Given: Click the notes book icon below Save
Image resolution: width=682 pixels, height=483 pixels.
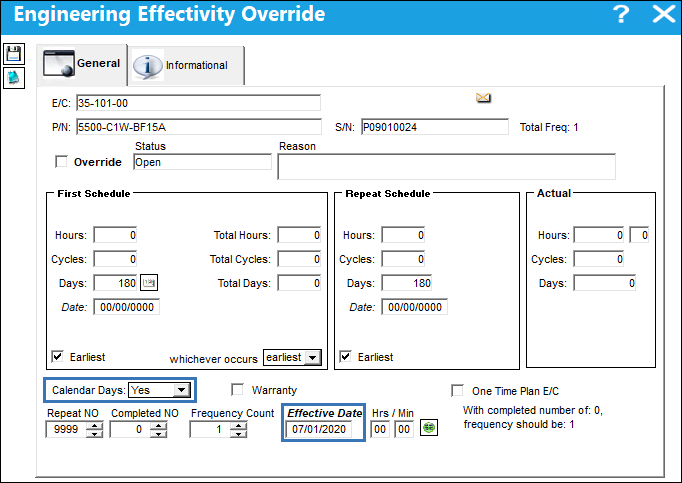Looking at the screenshot, I should pos(14,78).
